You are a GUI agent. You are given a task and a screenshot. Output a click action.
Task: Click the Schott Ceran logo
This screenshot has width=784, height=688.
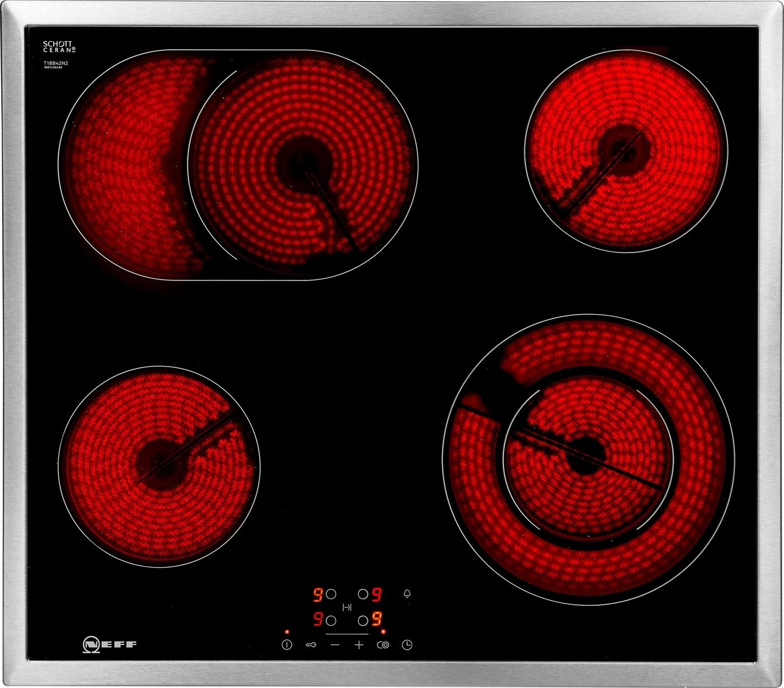[59, 46]
